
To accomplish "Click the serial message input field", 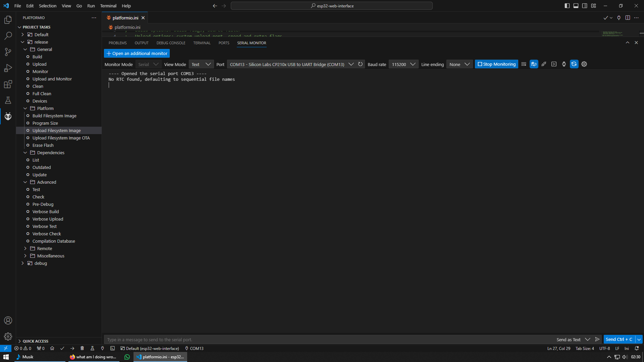I will [329, 340].
